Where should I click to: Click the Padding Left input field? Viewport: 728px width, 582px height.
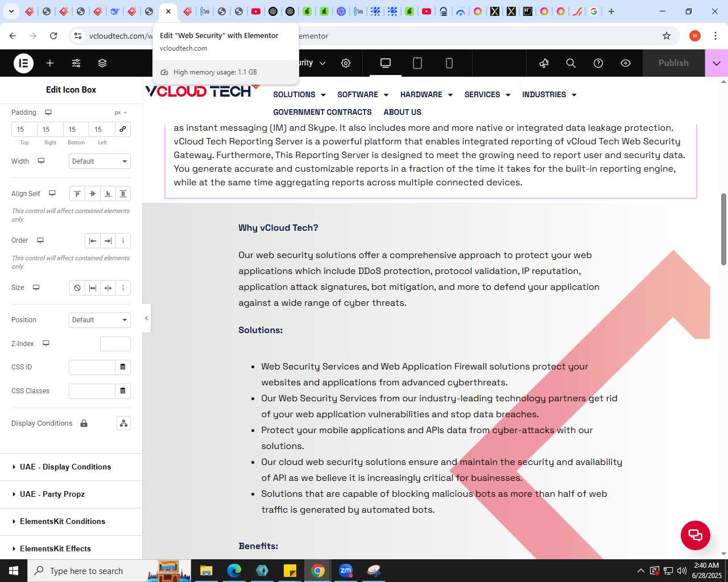(102, 130)
